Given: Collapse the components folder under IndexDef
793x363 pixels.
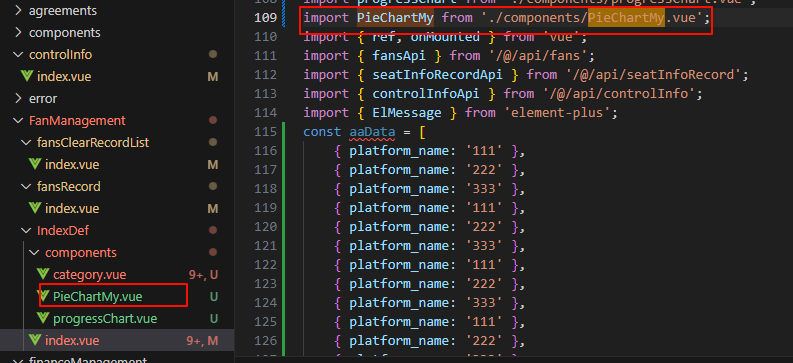Looking at the screenshot, I should click(x=35, y=252).
